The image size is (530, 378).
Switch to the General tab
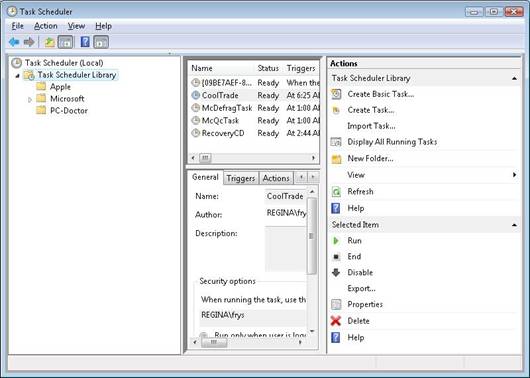click(205, 177)
